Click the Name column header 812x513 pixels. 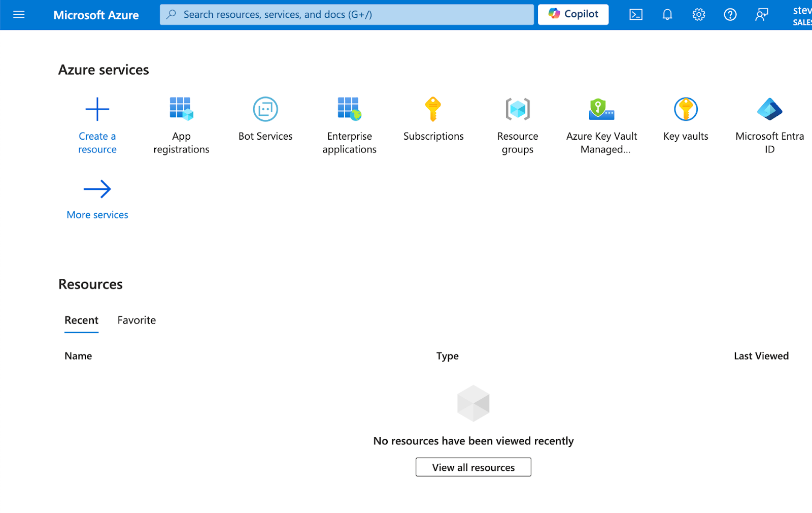78,356
